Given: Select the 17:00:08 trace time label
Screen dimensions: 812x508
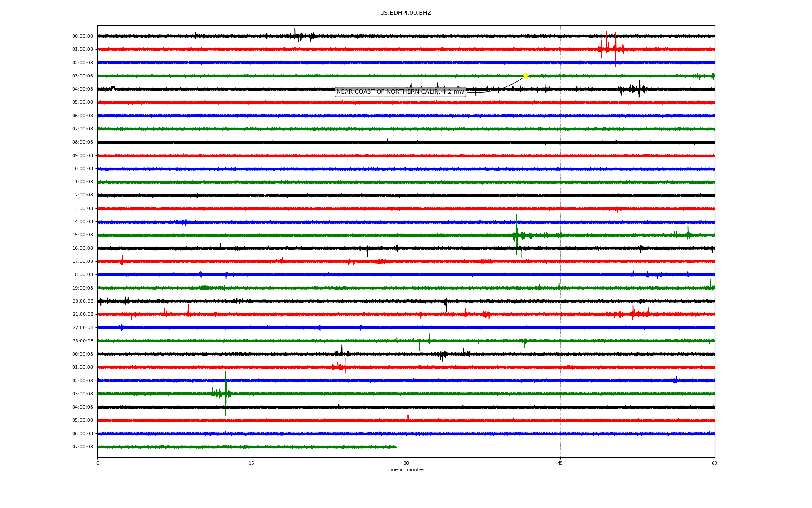Looking at the screenshot, I should tap(82, 262).
